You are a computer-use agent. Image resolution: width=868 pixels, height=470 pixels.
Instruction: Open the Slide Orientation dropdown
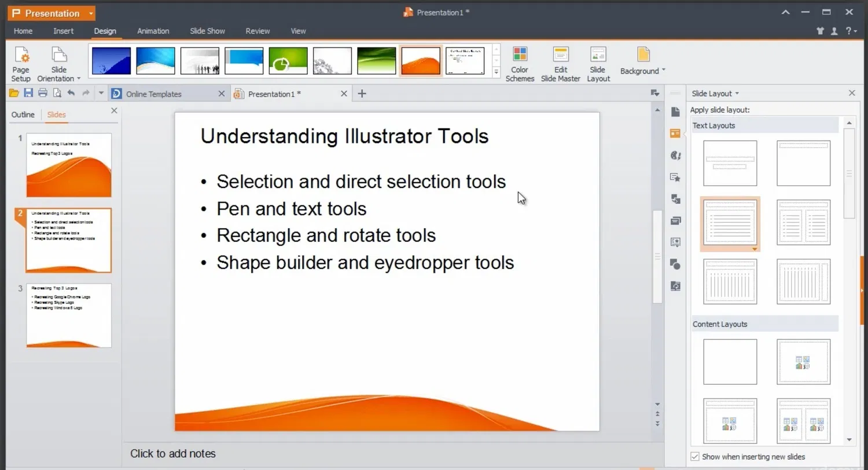pyautogui.click(x=79, y=79)
